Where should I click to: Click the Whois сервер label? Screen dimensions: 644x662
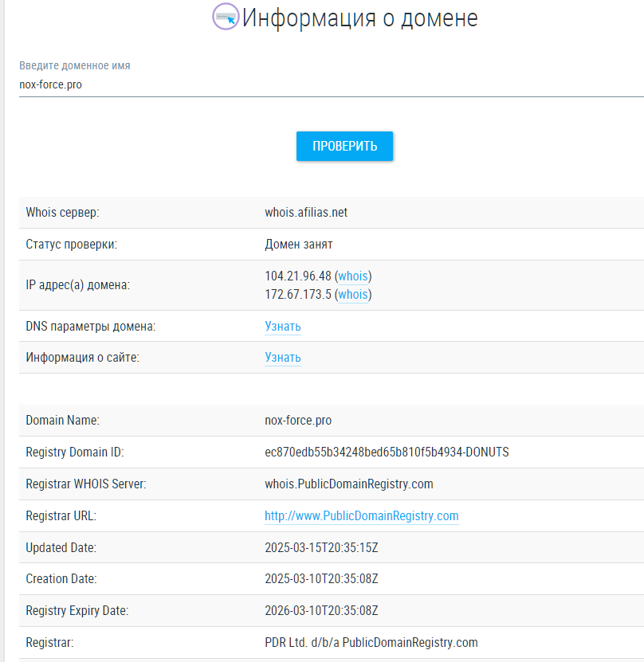click(x=62, y=213)
